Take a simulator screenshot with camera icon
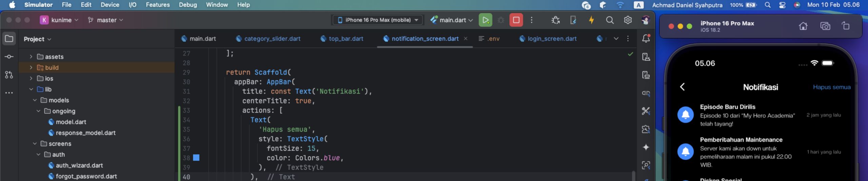This screenshot has height=181, width=868. [825, 26]
